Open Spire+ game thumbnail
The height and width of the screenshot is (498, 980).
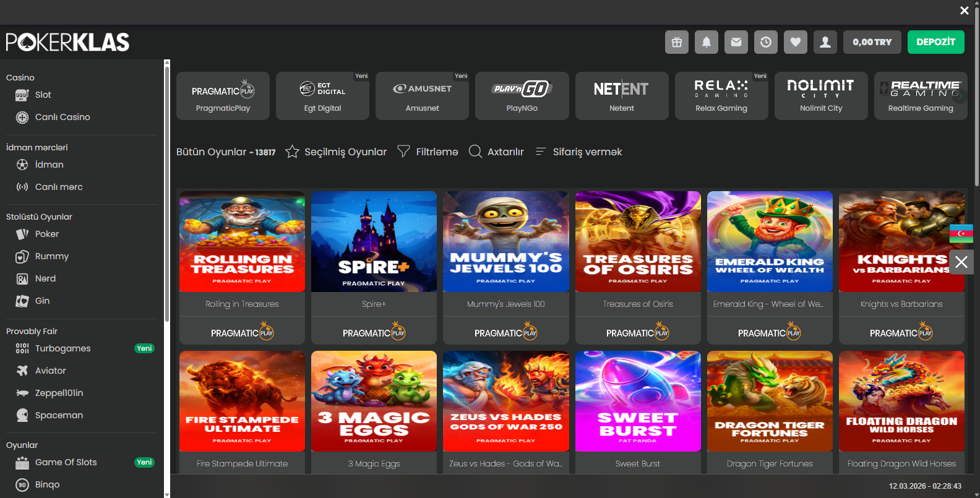pos(374,241)
